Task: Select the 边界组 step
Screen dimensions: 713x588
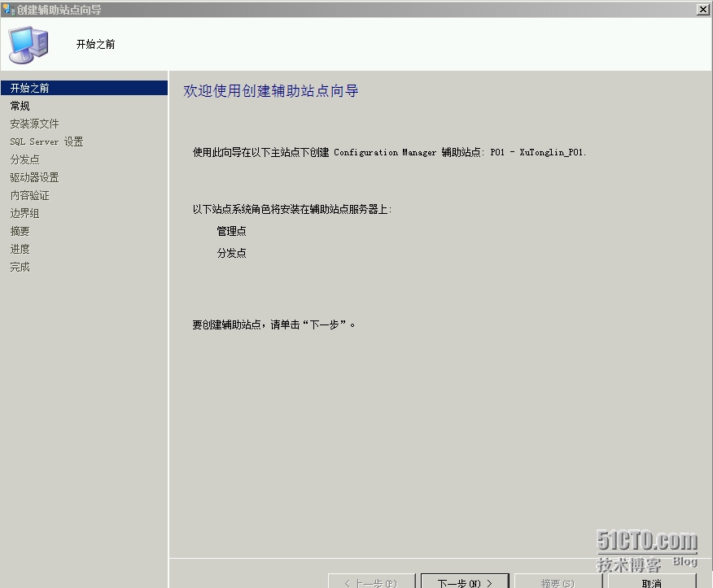Action: 25,213
